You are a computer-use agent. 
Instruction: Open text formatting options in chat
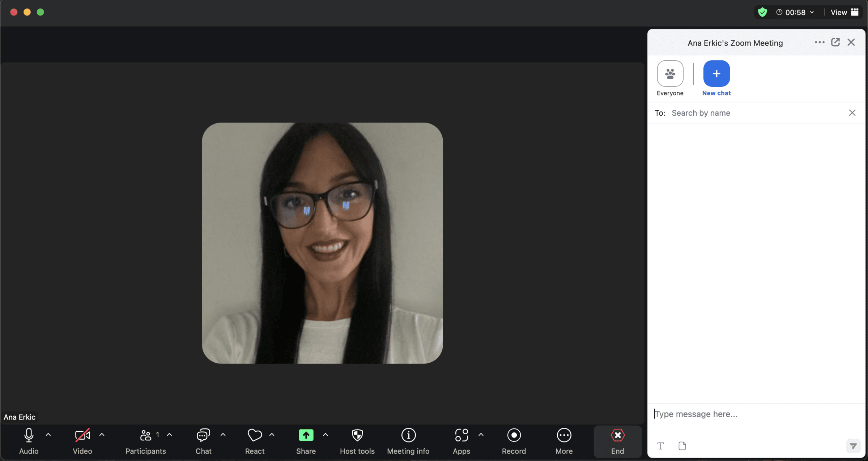(660, 446)
